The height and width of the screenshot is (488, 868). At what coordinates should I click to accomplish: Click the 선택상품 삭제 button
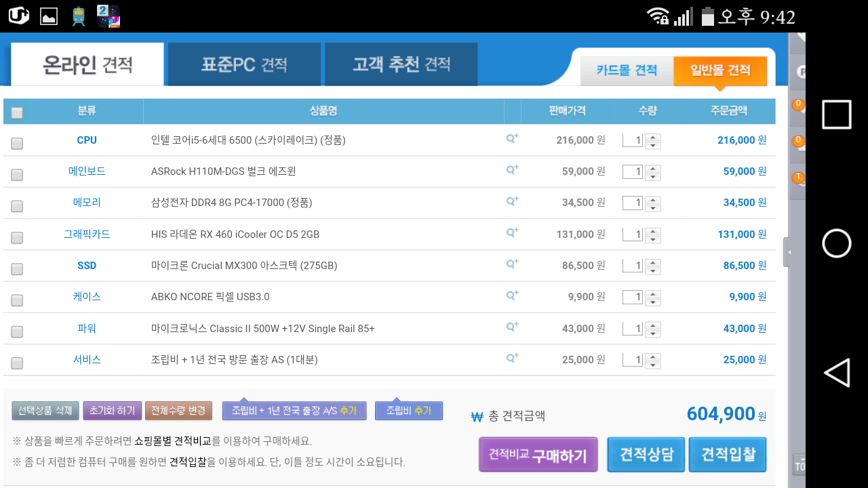45,411
